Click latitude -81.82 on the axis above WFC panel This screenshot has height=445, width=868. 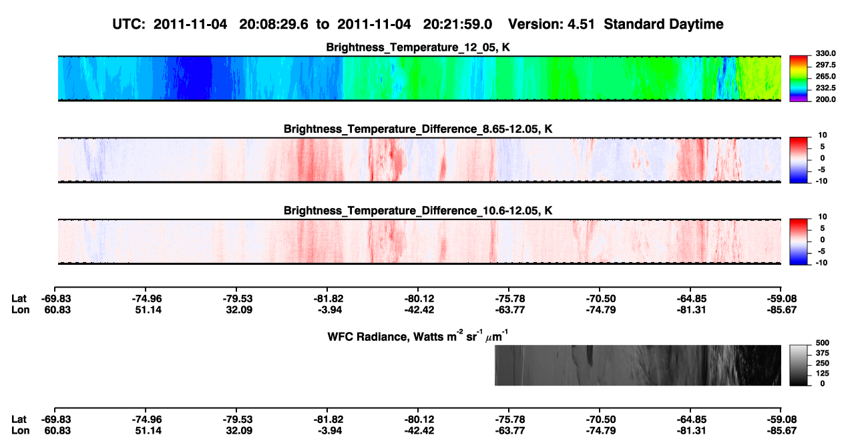click(327, 298)
